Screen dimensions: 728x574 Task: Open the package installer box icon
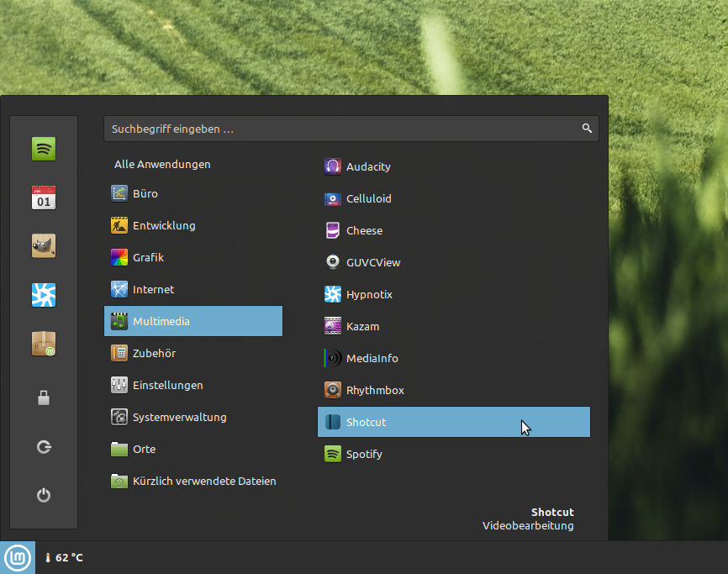click(44, 343)
